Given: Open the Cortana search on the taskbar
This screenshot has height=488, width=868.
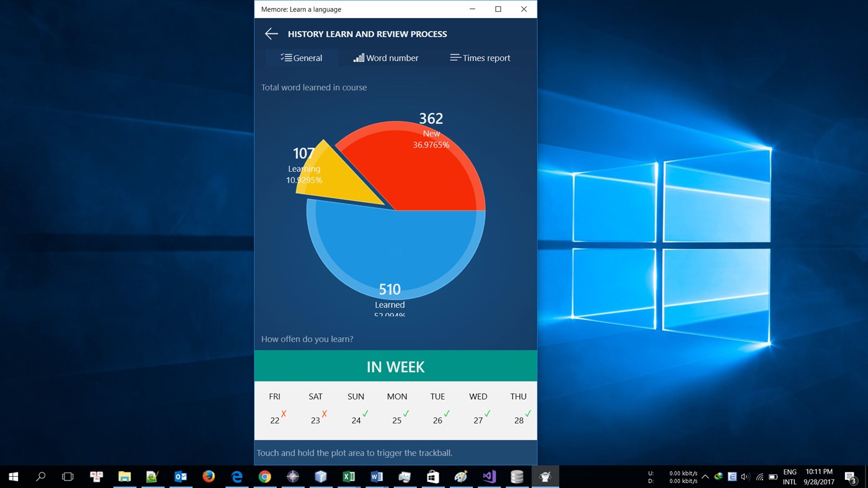Looking at the screenshot, I should click(x=41, y=477).
